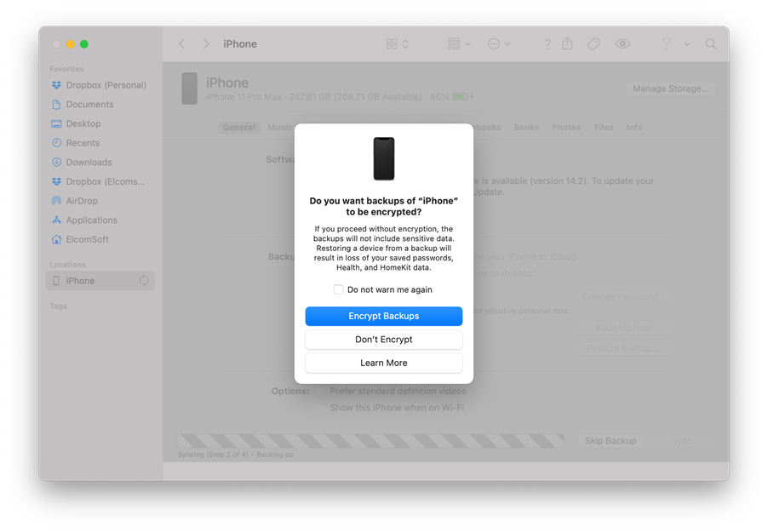Click Syncing (Step 2 of 4) status text
The image size is (768, 532).
236,455
